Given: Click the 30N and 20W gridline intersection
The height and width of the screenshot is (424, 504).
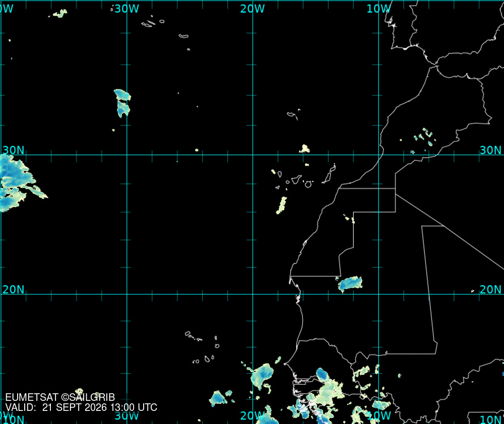Looking at the screenshot, I should tap(253, 155).
